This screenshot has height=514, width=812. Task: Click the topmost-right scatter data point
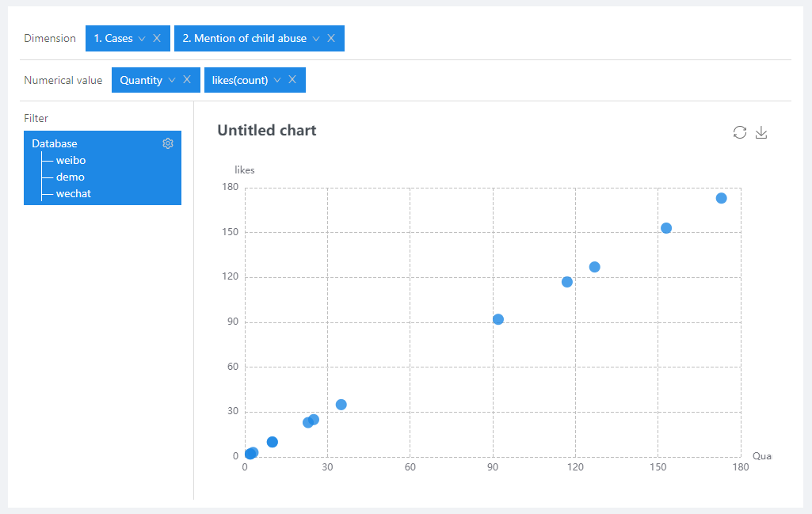(x=721, y=198)
